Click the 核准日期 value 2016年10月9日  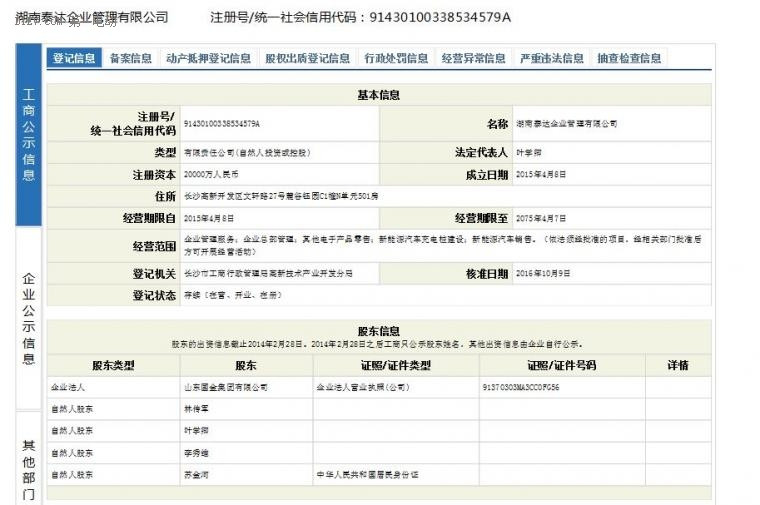[543, 274]
